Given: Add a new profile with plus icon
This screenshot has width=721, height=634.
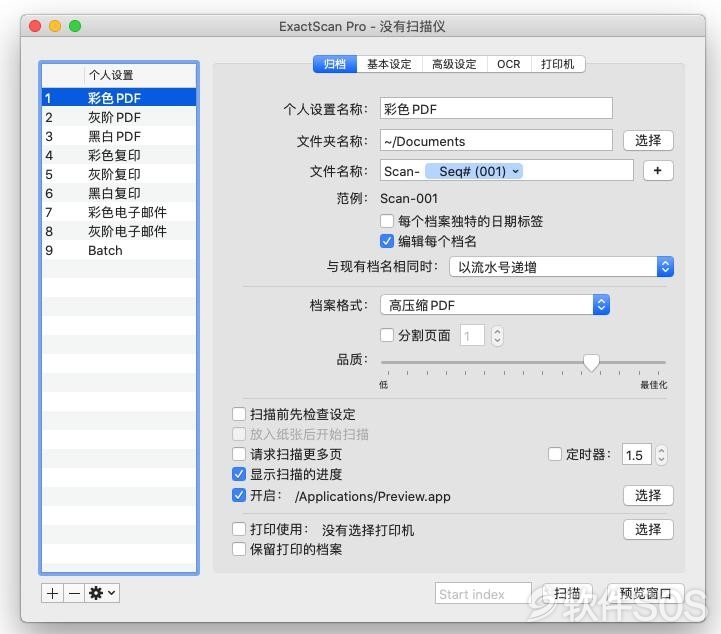Looking at the screenshot, I should click(52, 593).
